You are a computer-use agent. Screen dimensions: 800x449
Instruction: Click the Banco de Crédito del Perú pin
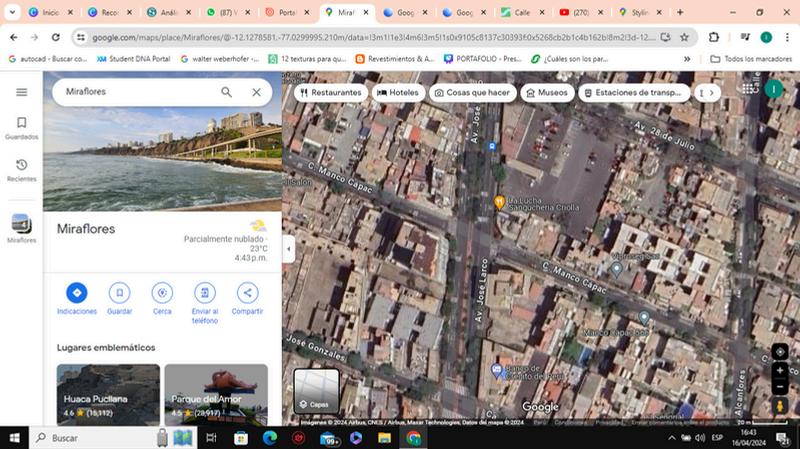point(496,370)
